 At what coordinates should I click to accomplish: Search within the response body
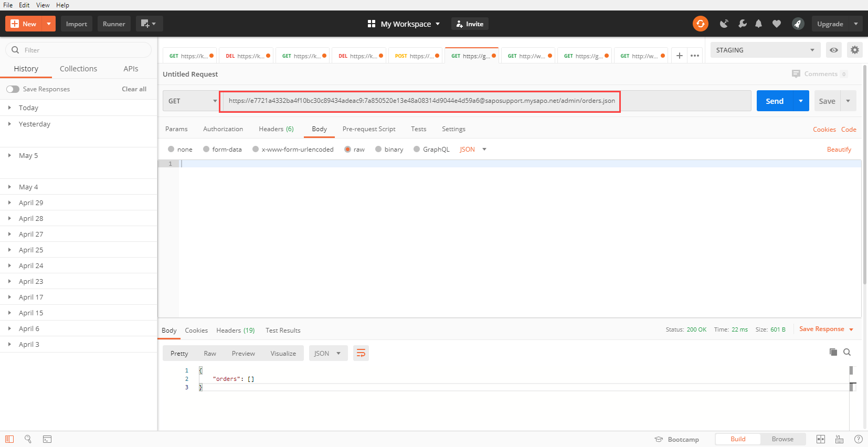pyautogui.click(x=847, y=352)
